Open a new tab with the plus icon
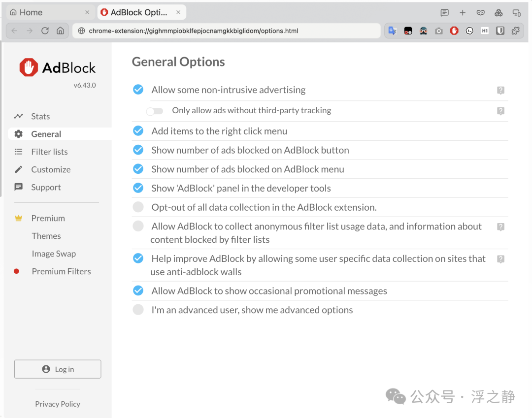This screenshot has height=418, width=532. pyautogui.click(x=463, y=13)
